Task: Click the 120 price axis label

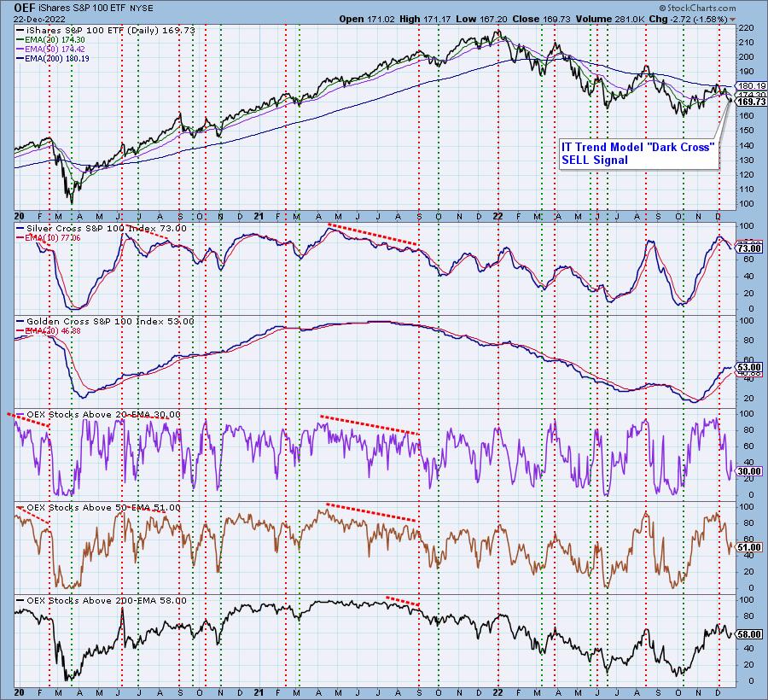Action: click(747, 174)
